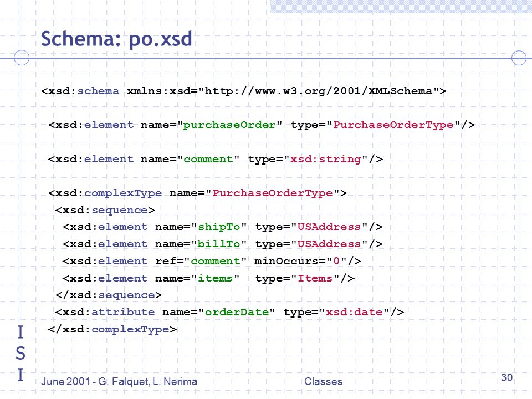Screen dimensions: 532x399
Task: Click the closing </xsd:sequence> tag
Action: (109, 295)
